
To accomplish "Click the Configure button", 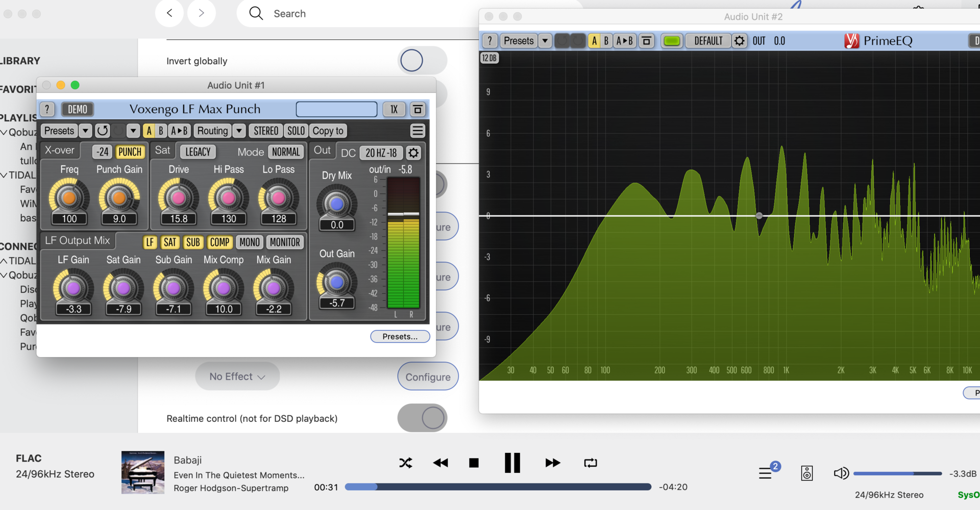I will pos(428,377).
